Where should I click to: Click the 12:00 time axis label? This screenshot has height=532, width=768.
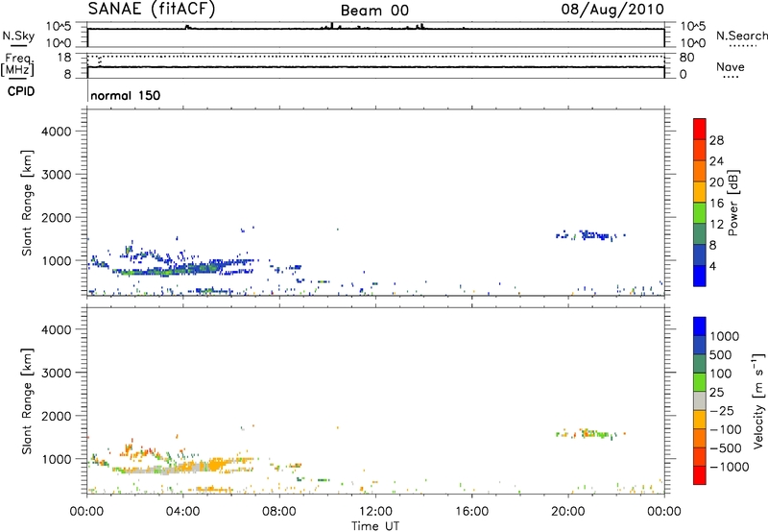point(375,512)
